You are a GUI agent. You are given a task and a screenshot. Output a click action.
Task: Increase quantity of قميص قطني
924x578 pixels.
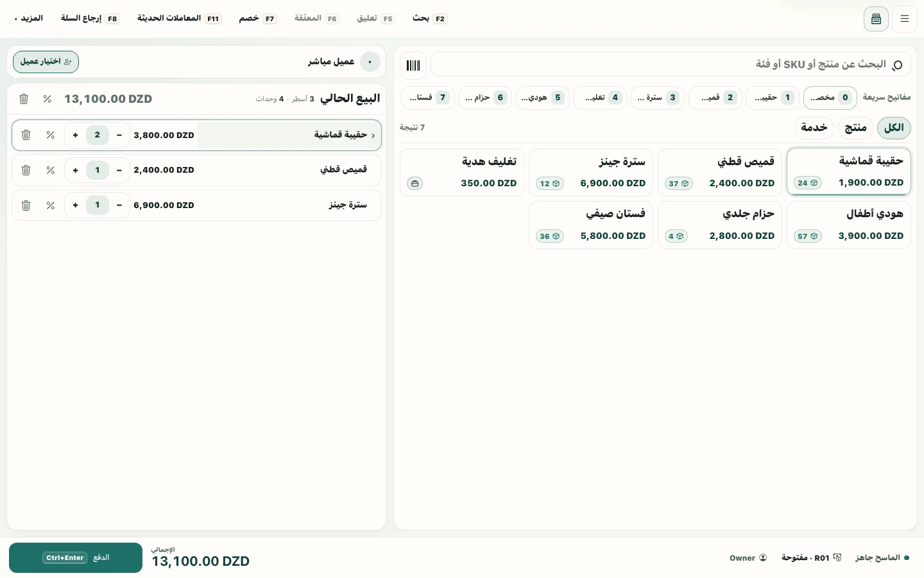[76, 170]
